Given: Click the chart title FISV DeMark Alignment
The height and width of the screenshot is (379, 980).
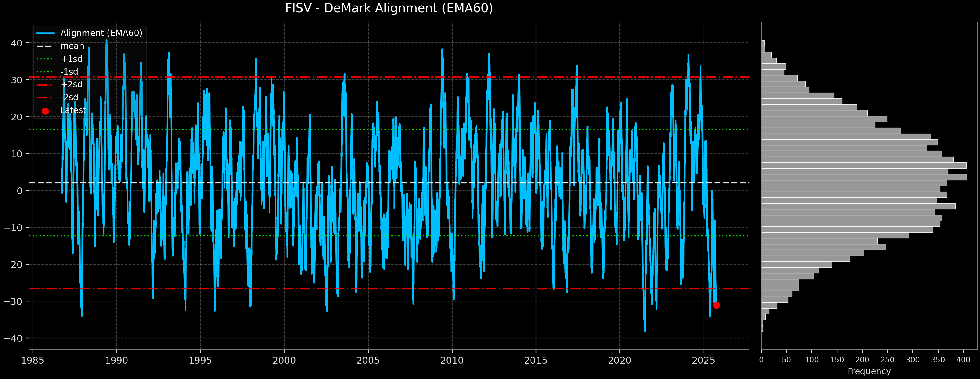Looking at the screenshot, I should pyautogui.click(x=389, y=8).
